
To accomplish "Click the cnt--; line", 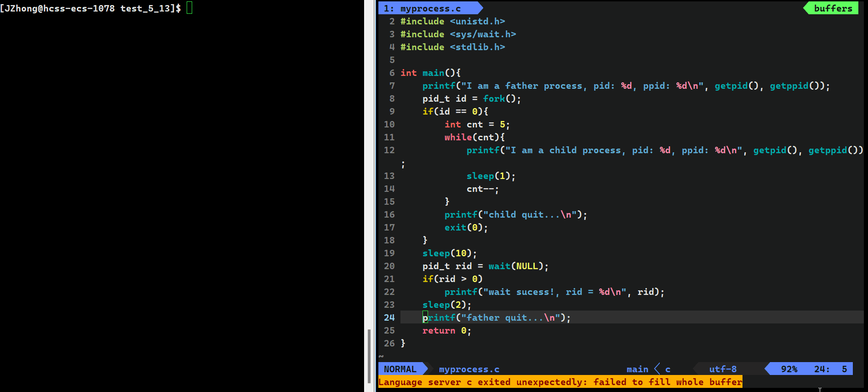I will (483, 189).
